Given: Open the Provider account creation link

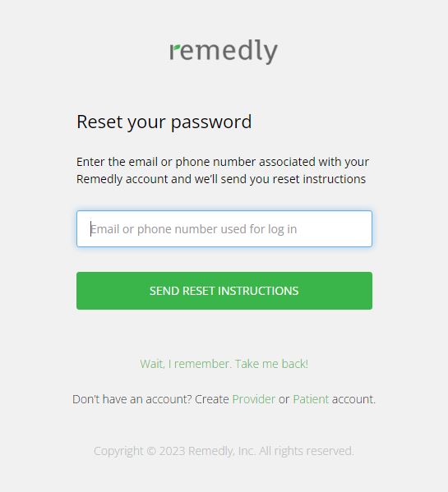Looking at the screenshot, I should pos(254,399).
